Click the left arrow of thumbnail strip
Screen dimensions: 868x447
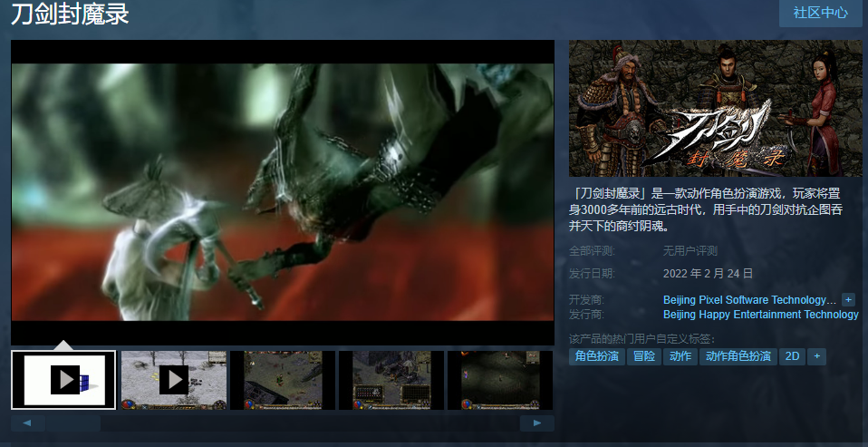click(28, 423)
